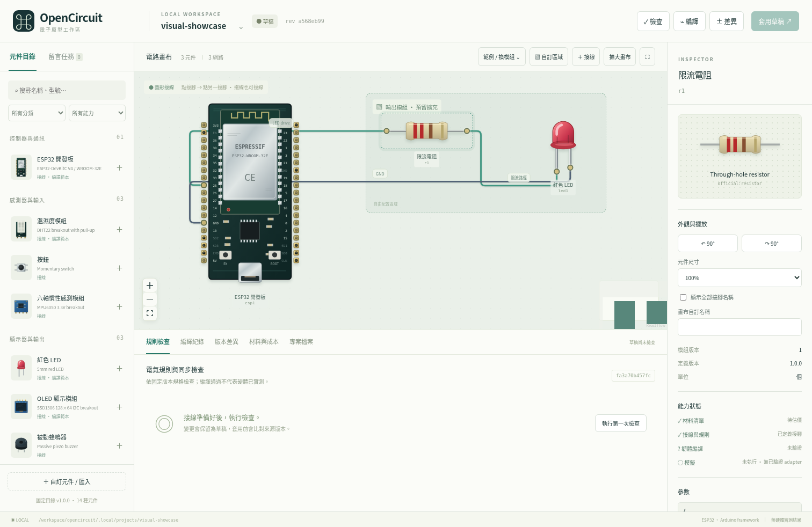Image resolution: width=812 pixels, height=527 pixels.
Task: Select the 限流電阻 resistor on the canvas
Action: click(x=426, y=131)
